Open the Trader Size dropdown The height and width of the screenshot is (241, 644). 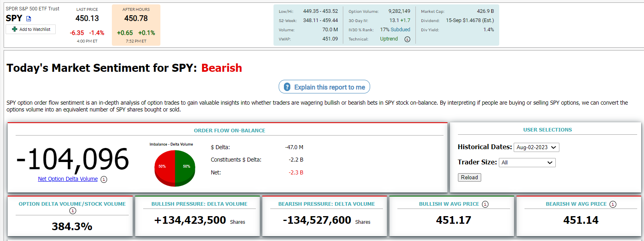click(527, 162)
